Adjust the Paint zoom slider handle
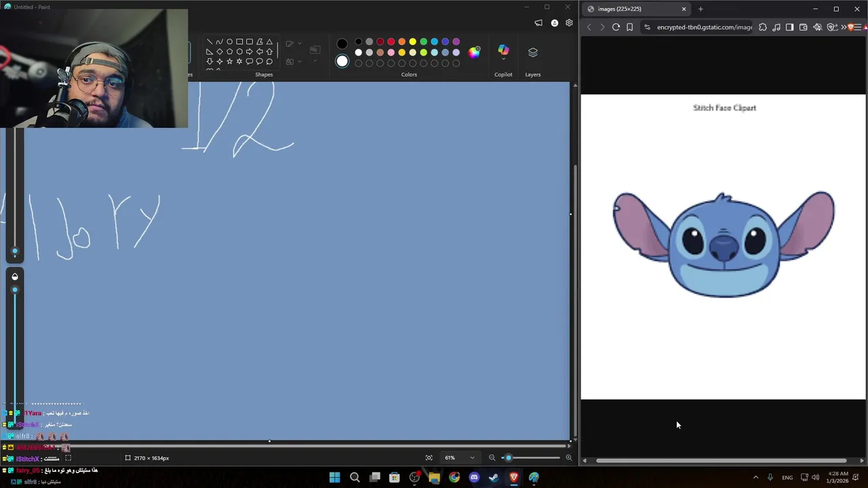 tap(508, 457)
